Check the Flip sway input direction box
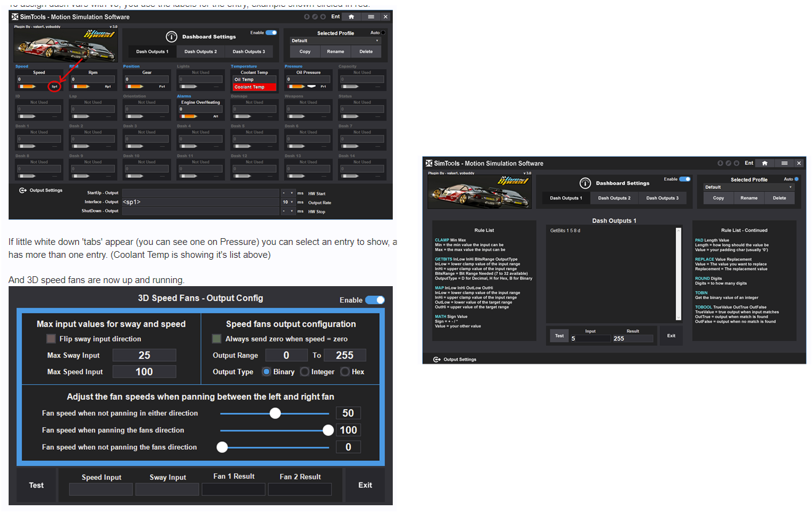The height and width of the screenshot is (512, 812). coord(51,338)
